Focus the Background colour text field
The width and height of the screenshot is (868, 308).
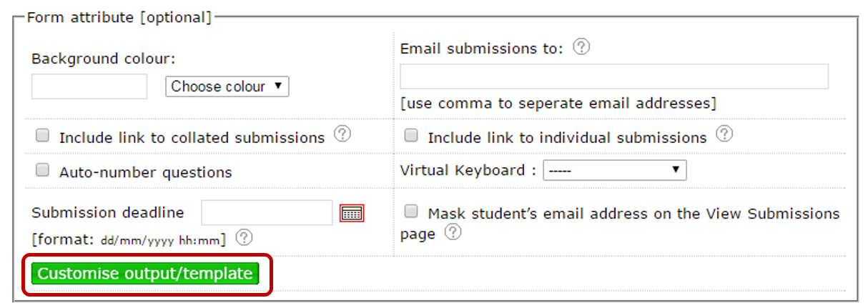pos(89,86)
